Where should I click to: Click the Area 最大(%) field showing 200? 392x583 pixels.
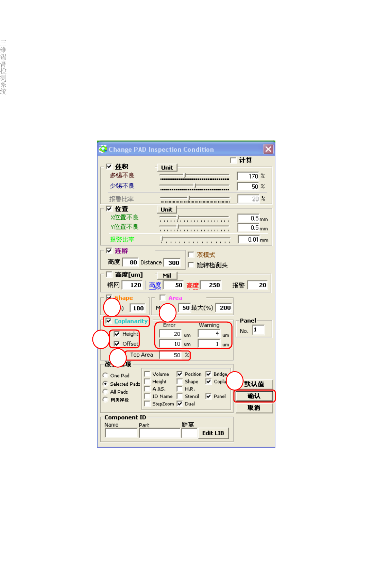tap(224, 308)
